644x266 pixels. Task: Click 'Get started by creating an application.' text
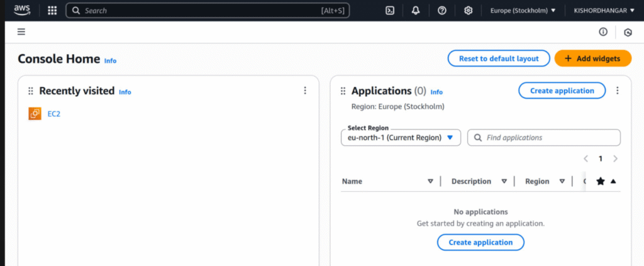[480, 224]
